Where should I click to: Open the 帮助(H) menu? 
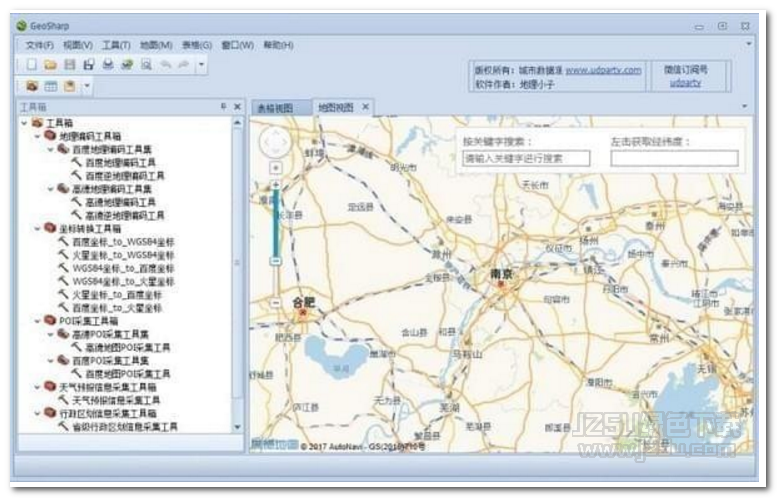[278, 45]
